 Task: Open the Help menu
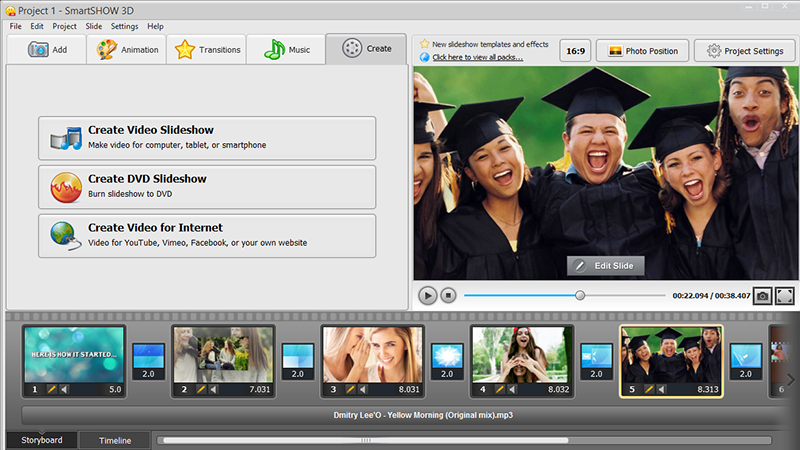pyautogui.click(x=155, y=26)
